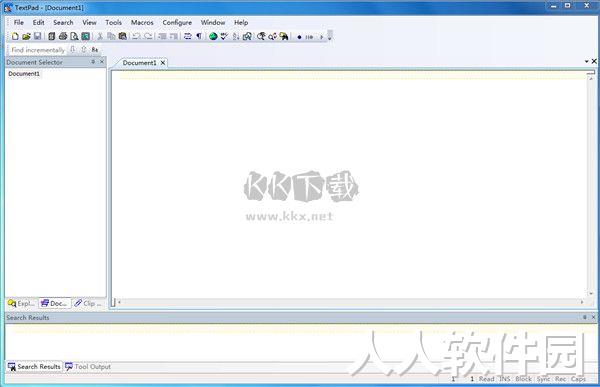Image resolution: width=600 pixels, height=387 pixels.
Task: Select the Document1 editor tab
Action: pos(139,63)
